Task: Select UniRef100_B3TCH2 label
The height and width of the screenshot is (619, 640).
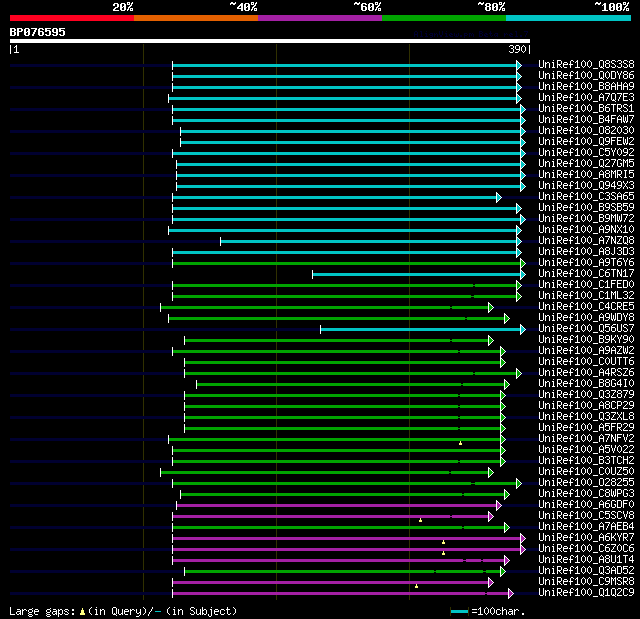Action: 586,461
